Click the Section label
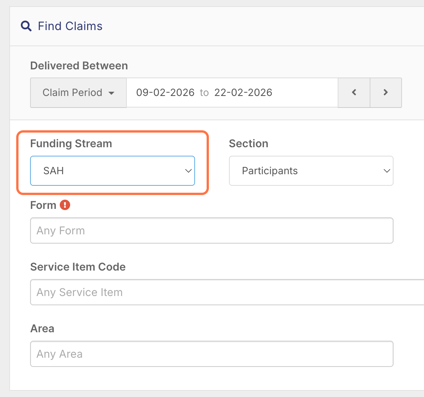The height and width of the screenshot is (397, 424). click(x=248, y=143)
